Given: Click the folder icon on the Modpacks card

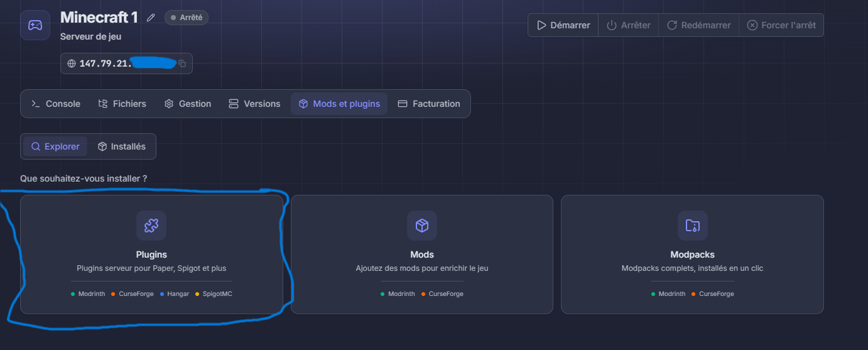Looking at the screenshot, I should click(692, 226).
